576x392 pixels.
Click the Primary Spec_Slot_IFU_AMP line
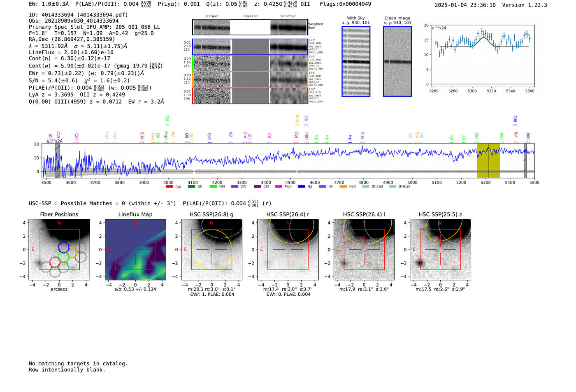coord(95,27)
